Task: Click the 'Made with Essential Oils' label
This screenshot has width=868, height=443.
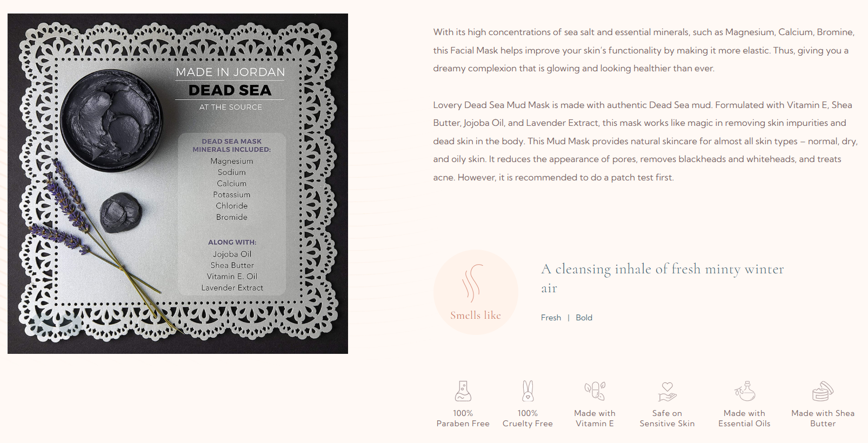Action: click(x=744, y=418)
